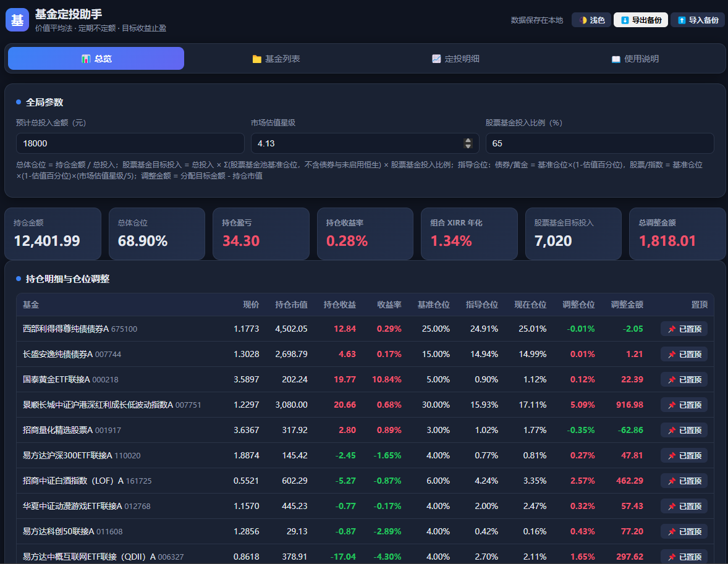Image resolution: width=728 pixels, height=564 pixels.
Task: Click the 持仓收益率 0.28% card
Action: pos(365,234)
